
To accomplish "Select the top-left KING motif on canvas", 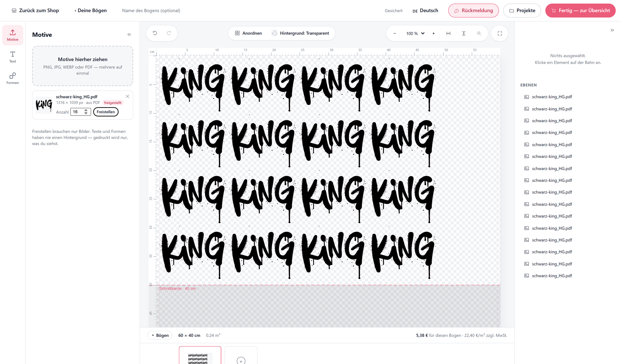I will (x=193, y=86).
